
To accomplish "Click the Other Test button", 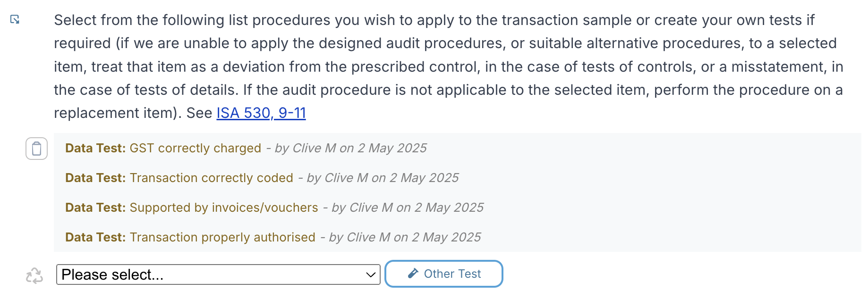I will click(x=444, y=274).
